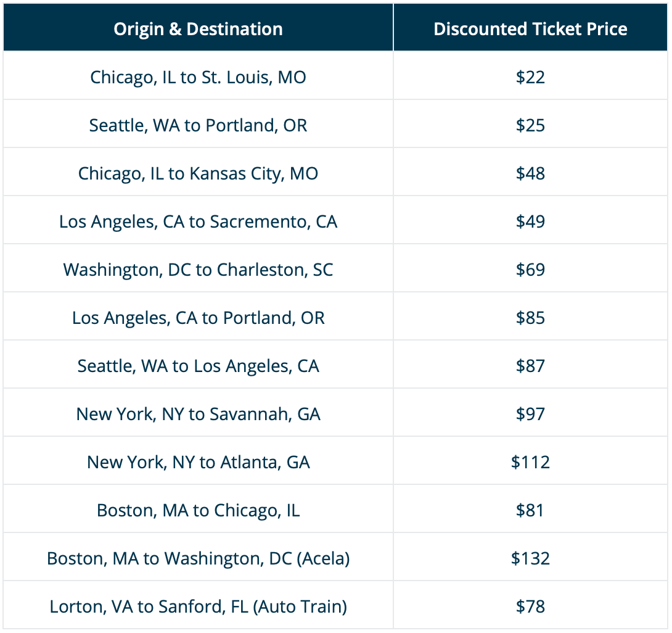
Task: Click Boston to Washington, DC (Acela) route
Action: [198, 558]
